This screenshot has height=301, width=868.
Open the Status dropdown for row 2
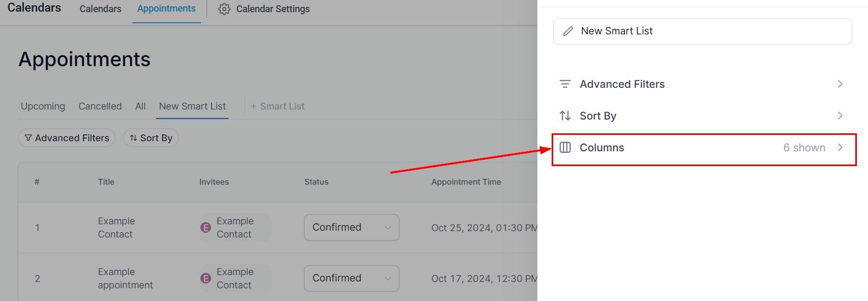(351, 278)
